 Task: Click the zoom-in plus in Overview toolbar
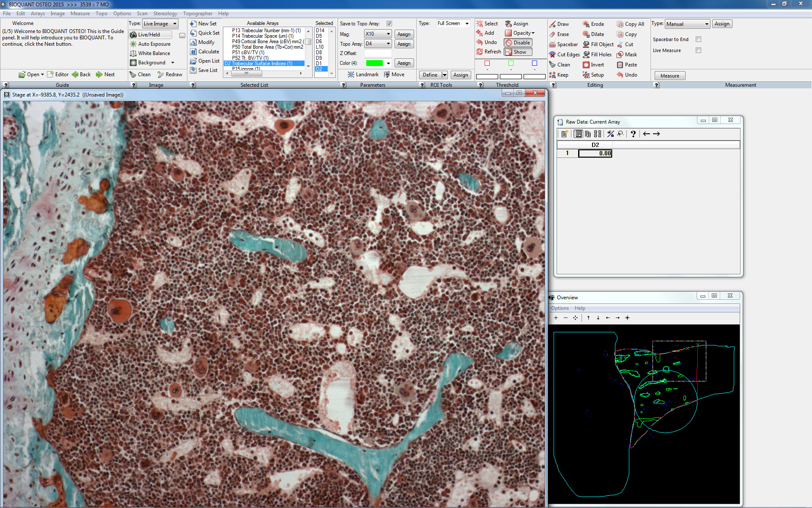pyautogui.click(x=556, y=318)
